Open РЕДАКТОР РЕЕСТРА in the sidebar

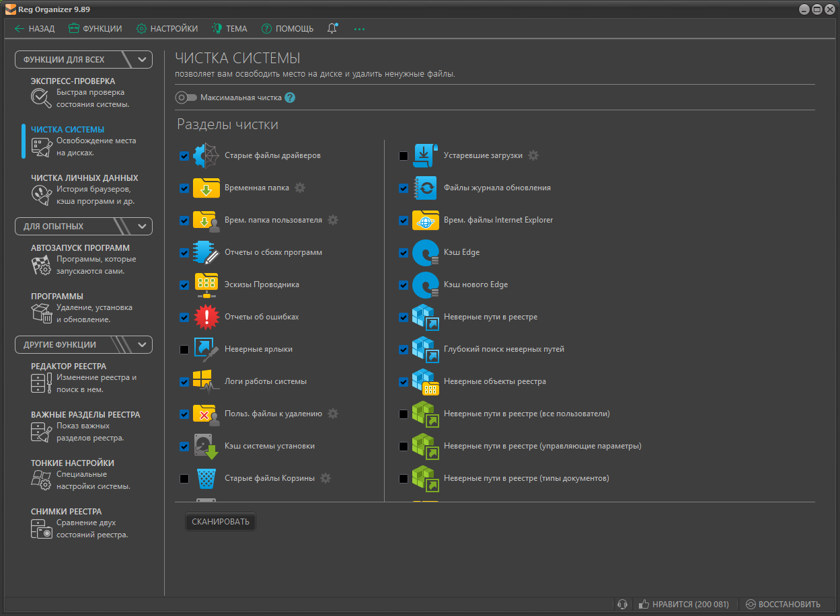click(x=69, y=367)
